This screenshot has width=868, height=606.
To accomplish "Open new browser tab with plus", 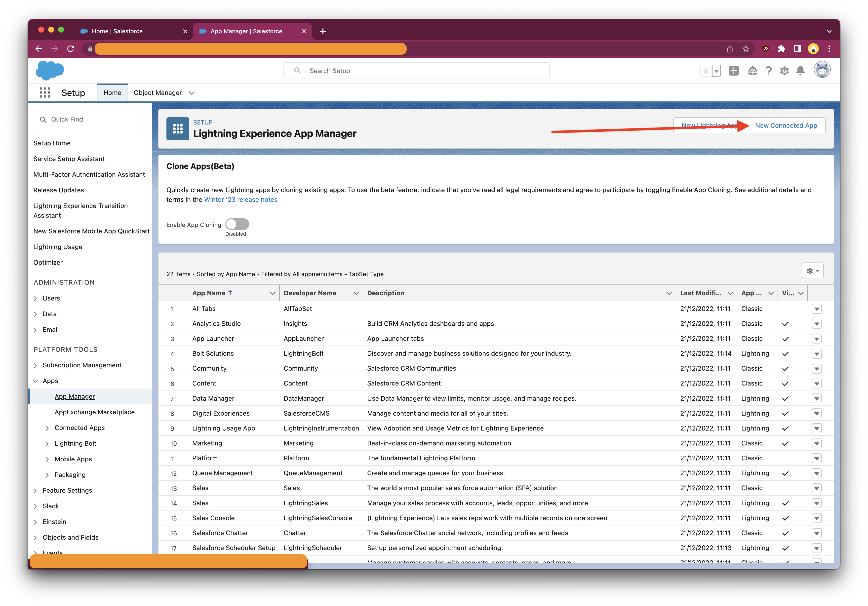I will (x=323, y=31).
